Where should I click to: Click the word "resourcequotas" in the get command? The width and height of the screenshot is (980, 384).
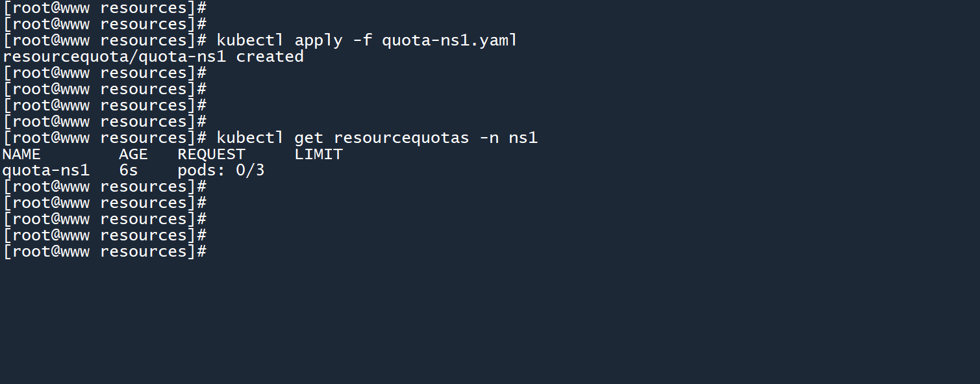point(401,138)
